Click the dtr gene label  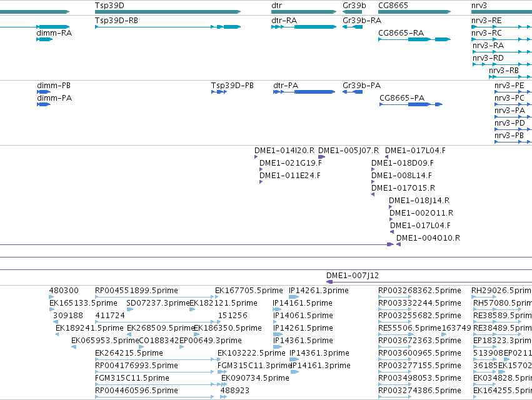pos(276,6)
